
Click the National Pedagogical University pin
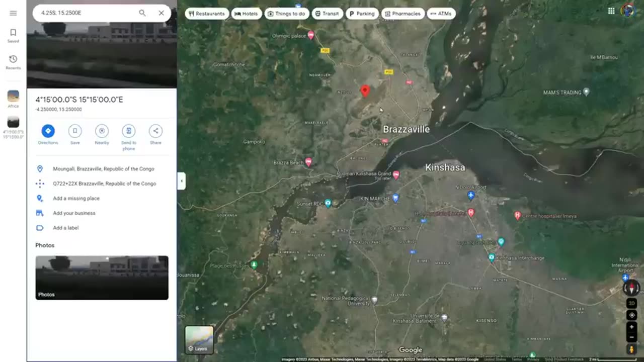click(374, 300)
